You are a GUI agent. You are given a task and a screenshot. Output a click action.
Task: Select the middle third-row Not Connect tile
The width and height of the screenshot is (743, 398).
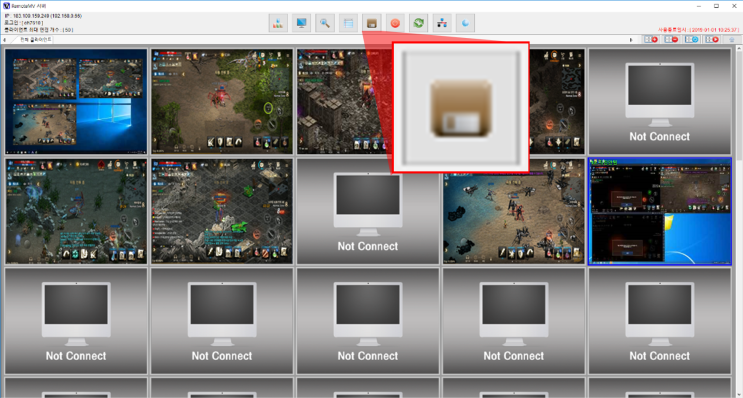coord(368,321)
